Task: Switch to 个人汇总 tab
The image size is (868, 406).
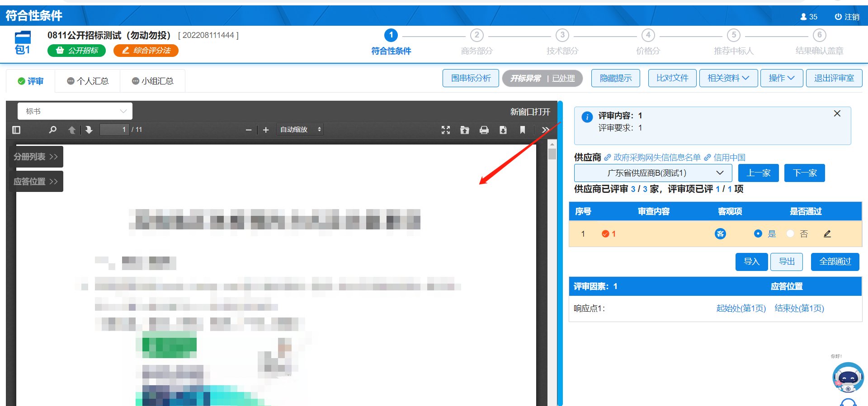Action: (x=88, y=81)
